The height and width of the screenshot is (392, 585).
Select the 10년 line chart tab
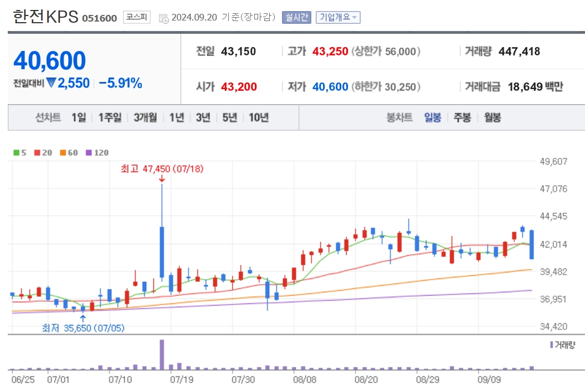click(x=259, y=117)
